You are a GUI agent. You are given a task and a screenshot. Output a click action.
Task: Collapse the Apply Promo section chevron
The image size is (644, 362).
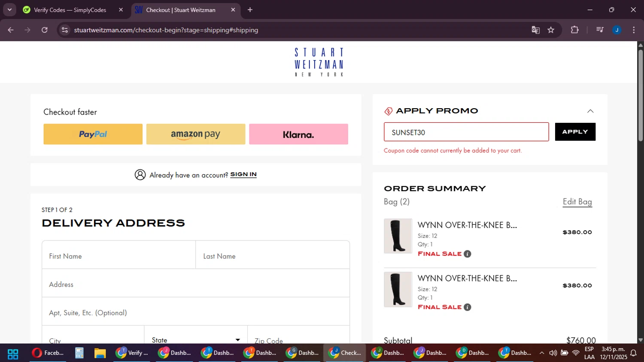point(590,111)
